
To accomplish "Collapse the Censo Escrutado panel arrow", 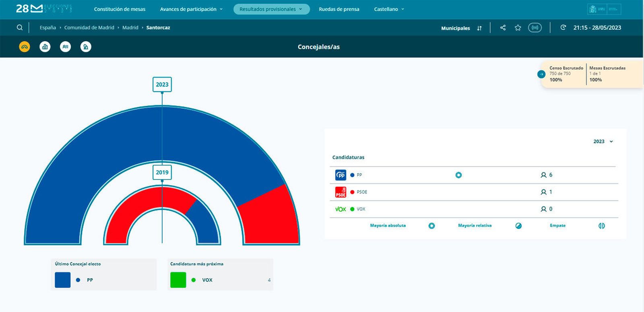I will tap(541, 74).
